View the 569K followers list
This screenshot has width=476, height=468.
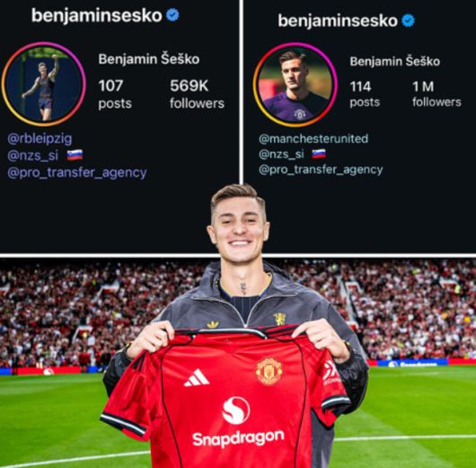197,93
